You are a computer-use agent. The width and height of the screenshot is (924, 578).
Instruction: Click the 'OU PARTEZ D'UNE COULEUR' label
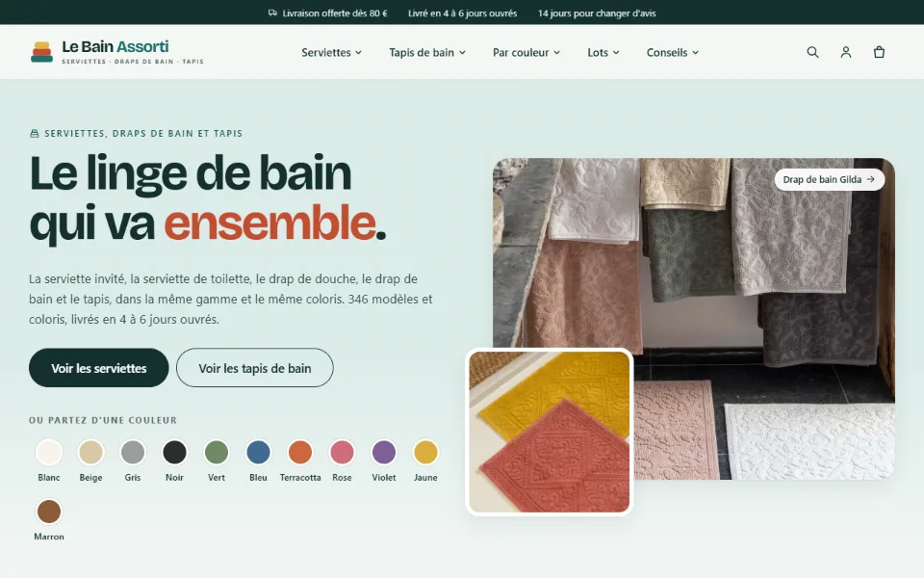(x=103, y=420)
